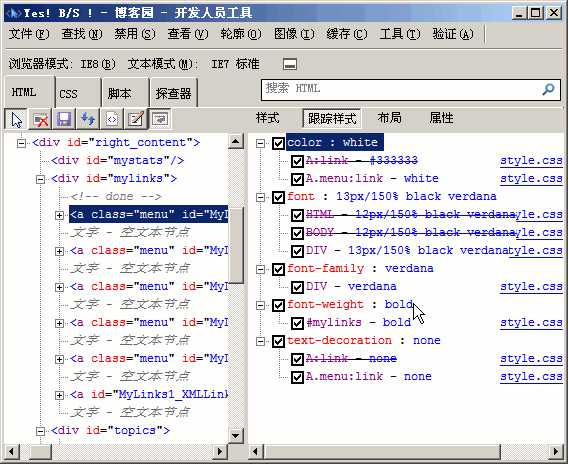Click the 搜索 HTML search input field
This screenshot has height=464, width=568.
tap(401, 89)
